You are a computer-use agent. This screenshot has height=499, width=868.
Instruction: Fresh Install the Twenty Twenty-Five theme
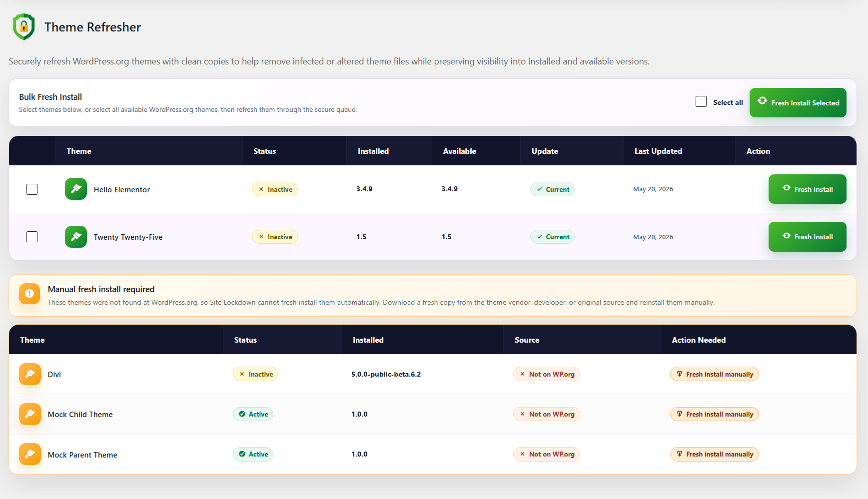[808, 237]
